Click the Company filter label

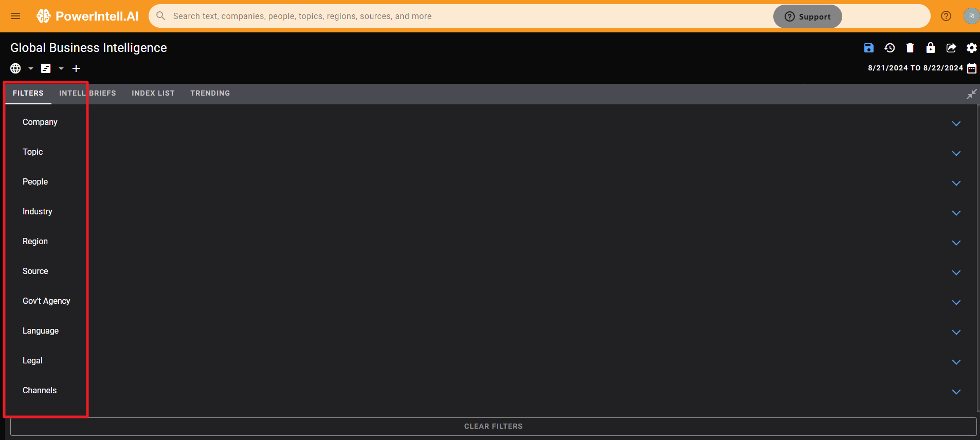tap(40, 122)
